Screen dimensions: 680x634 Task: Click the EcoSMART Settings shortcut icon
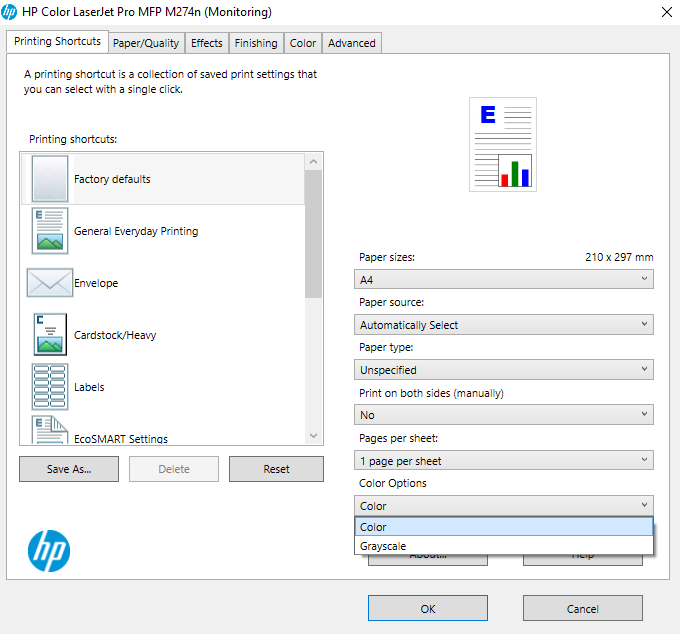tap(50, 432)
